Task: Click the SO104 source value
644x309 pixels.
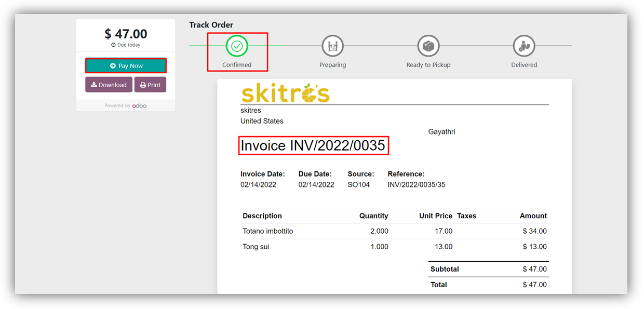Action: (358, 185)
